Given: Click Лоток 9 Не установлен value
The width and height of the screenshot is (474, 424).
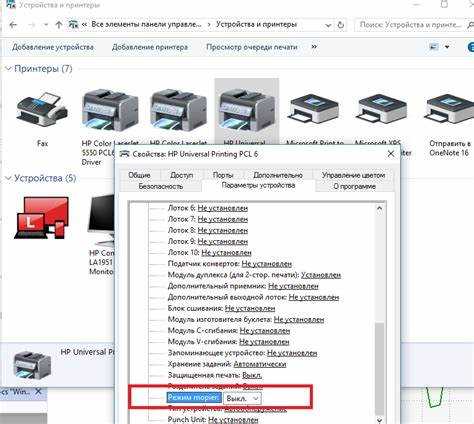Looking at the screenshot, I should (x=223, y=241).
